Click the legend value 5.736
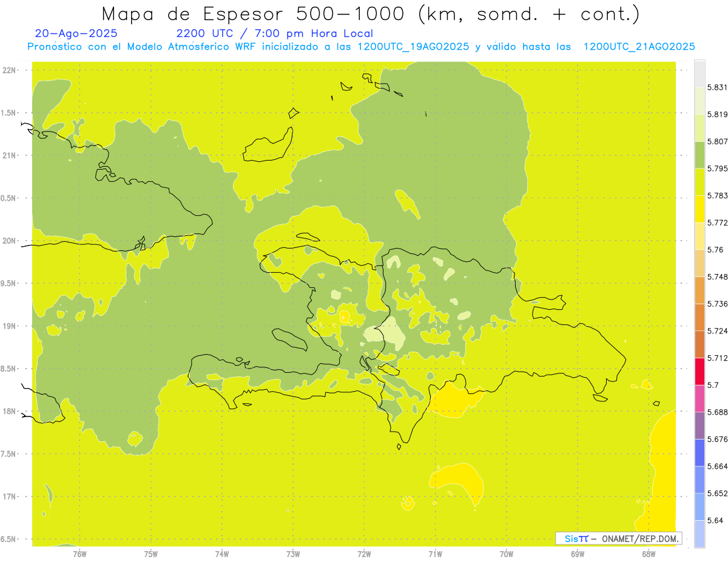Screen dimensions: 728x562 tap(718, 304)
